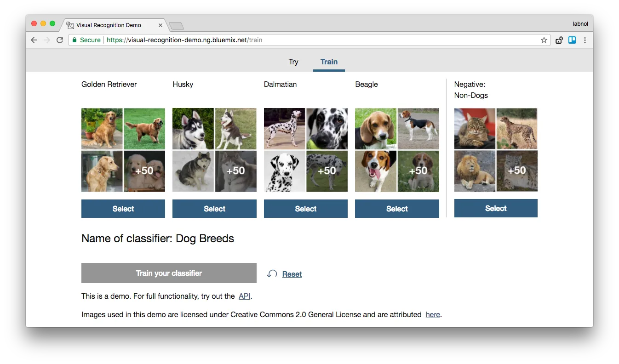Click the Trello extension icon
This screenshot has height=364, width=619.
pos(572,40)
